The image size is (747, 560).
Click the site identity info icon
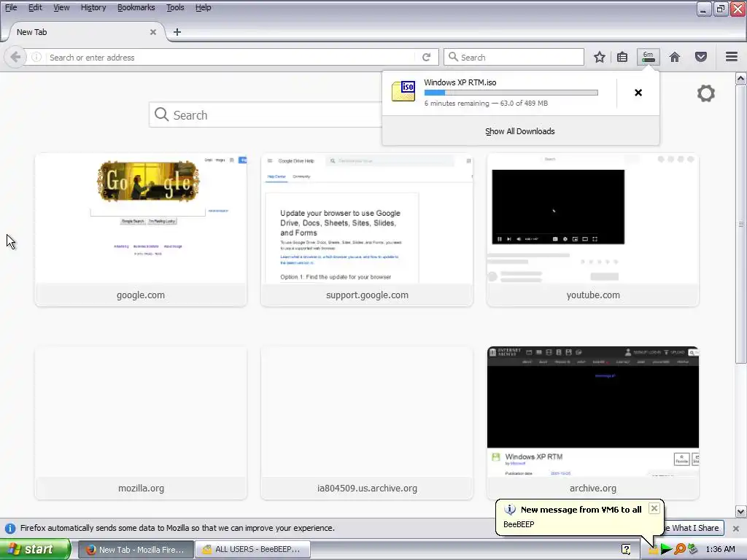click(x=36, y=57)
